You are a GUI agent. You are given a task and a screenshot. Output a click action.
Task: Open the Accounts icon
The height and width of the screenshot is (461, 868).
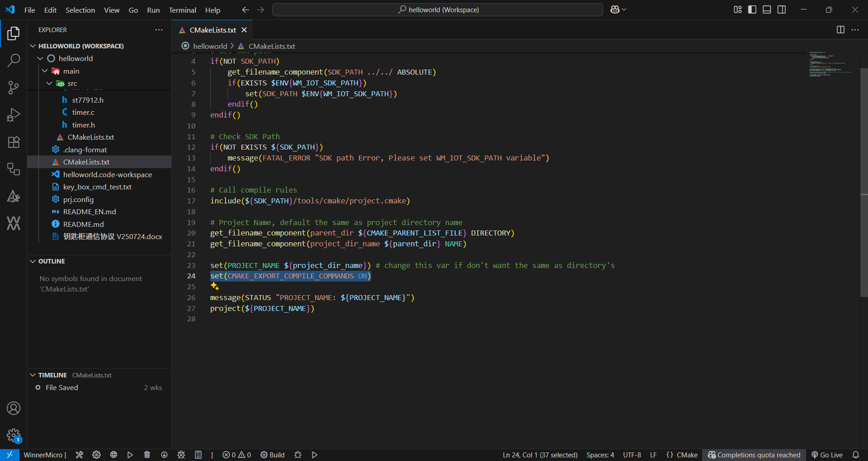pos(14,408)
